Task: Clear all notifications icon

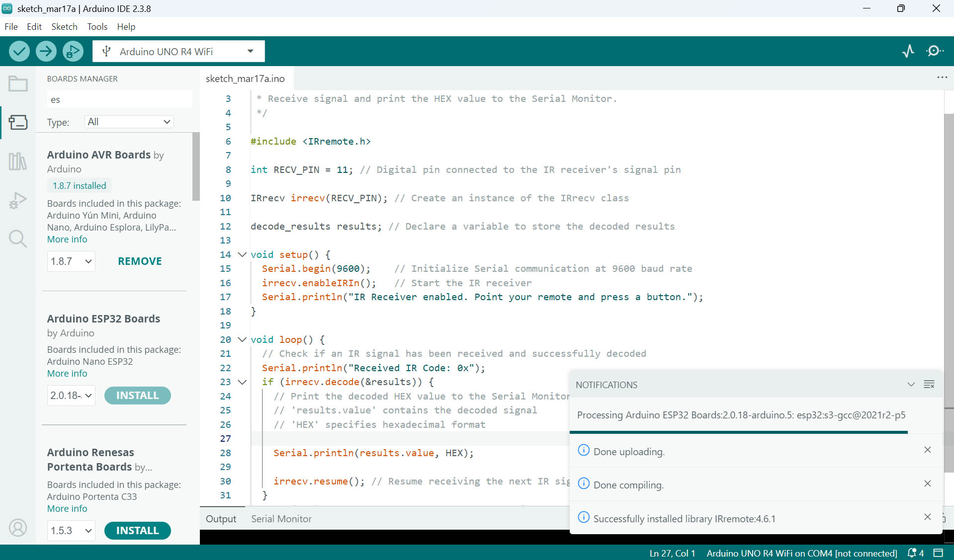Action: (x=929, y=384)
